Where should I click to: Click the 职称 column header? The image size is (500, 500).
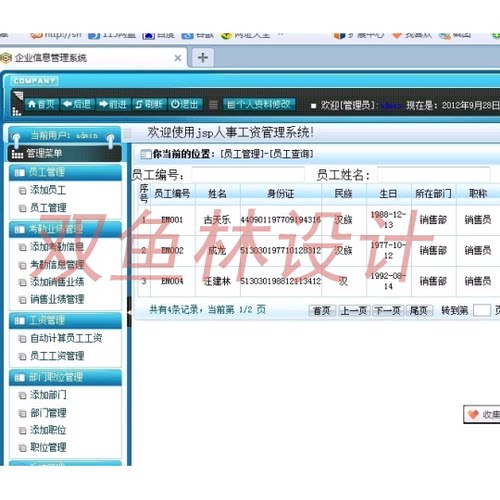(478, 193)
